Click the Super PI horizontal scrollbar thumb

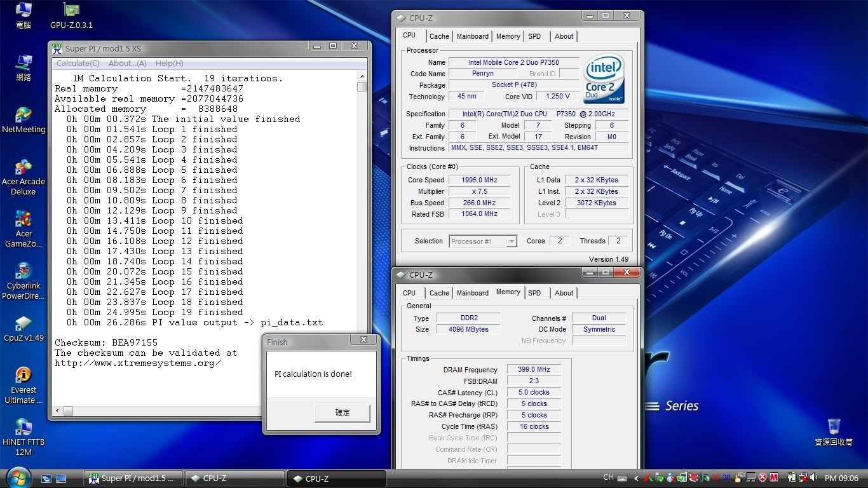click(67, 411)
